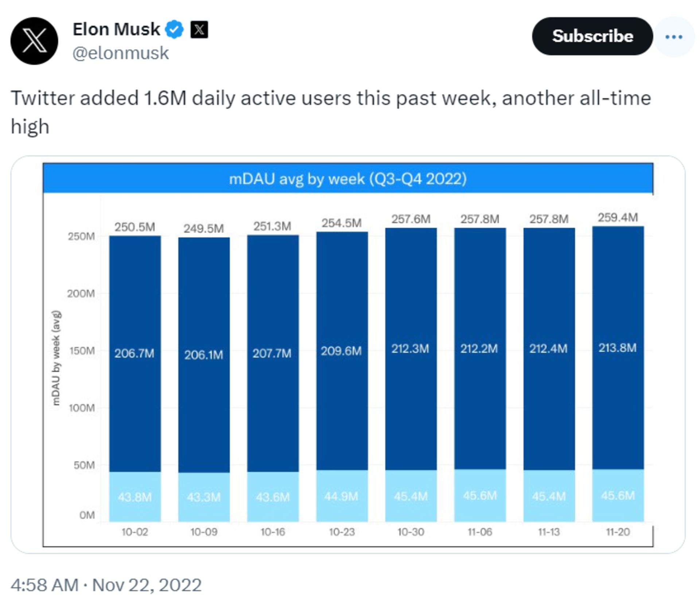The image size is (700, 614).
Task: Click the X logo profile avatar
Action: [34, 41]
